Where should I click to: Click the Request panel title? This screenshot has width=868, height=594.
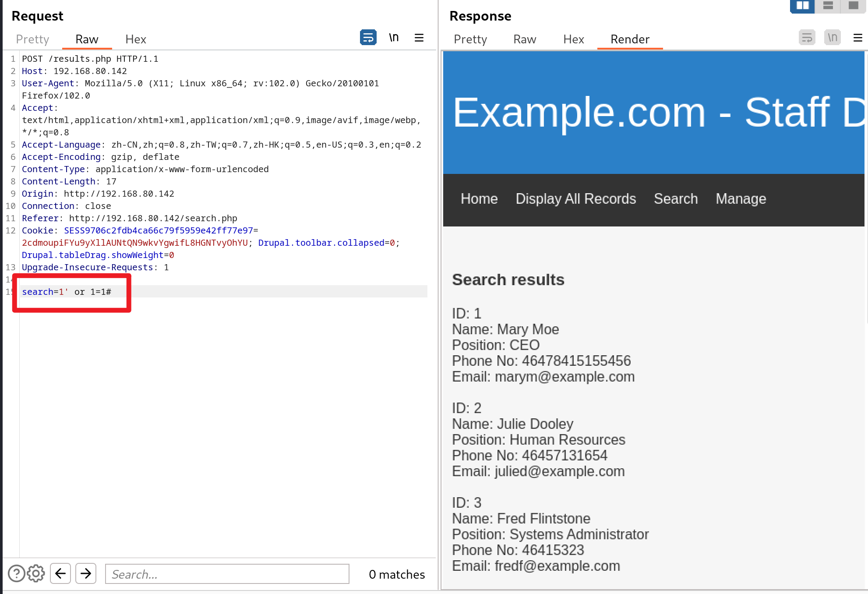coord(37,16)
